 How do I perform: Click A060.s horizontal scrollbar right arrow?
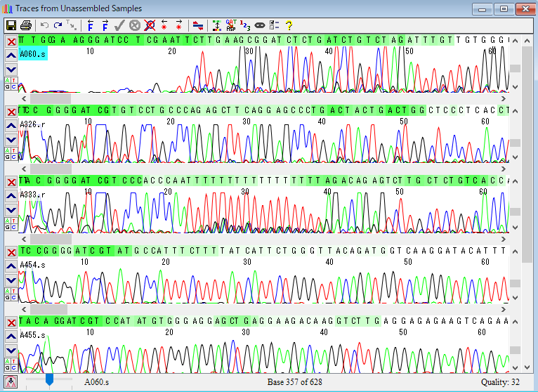504,98
